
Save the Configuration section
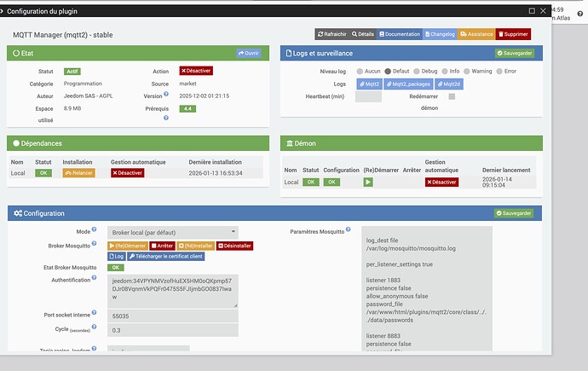[x=514, y=213]
